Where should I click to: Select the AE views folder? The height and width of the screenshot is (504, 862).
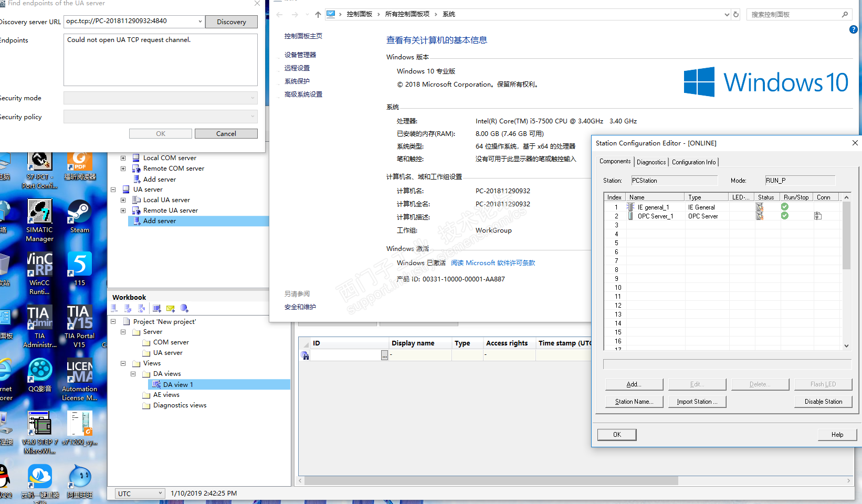coord(166,395)
